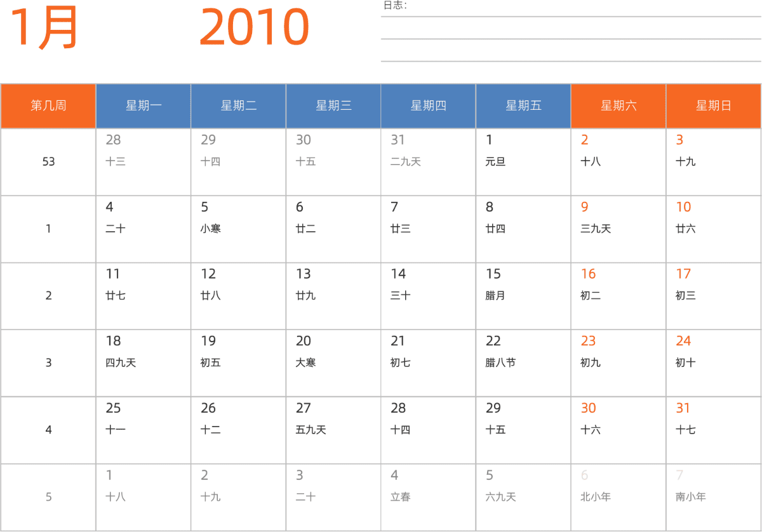Select the 三十 lunar label
Screen dimensions: 762x532
pyautogui.click(x=401, y=296)
